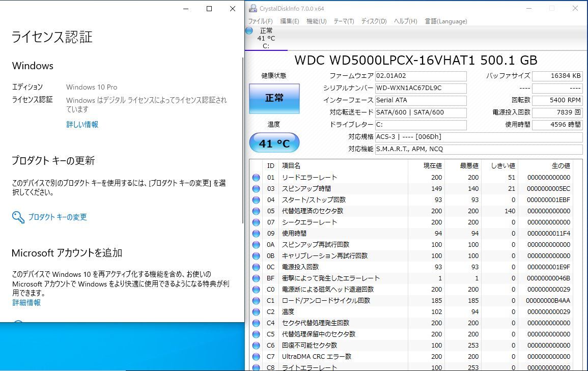This screenshot has width=588, height=371.
Task: Click status orb for 01 リードエラーレート row
Action: tap(256, 178)
